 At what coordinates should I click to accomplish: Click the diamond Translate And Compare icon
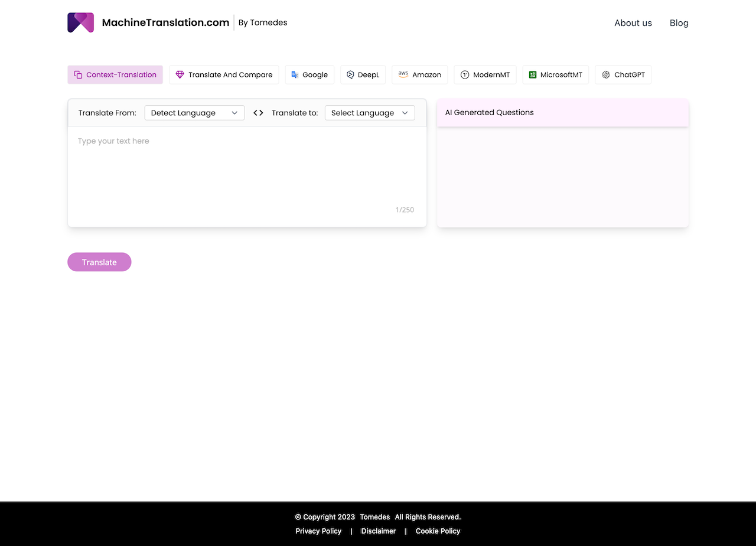click(x=180, y=74)
